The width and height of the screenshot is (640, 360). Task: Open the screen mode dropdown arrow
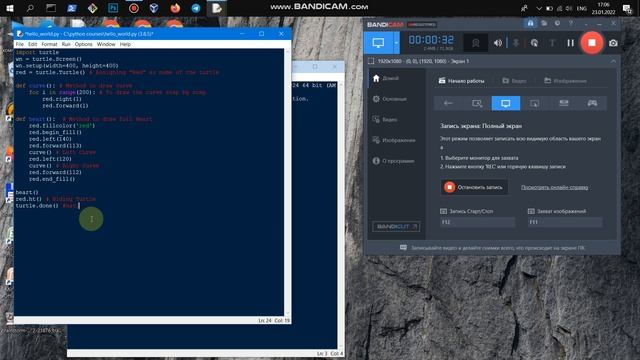(x=396, y=43)
